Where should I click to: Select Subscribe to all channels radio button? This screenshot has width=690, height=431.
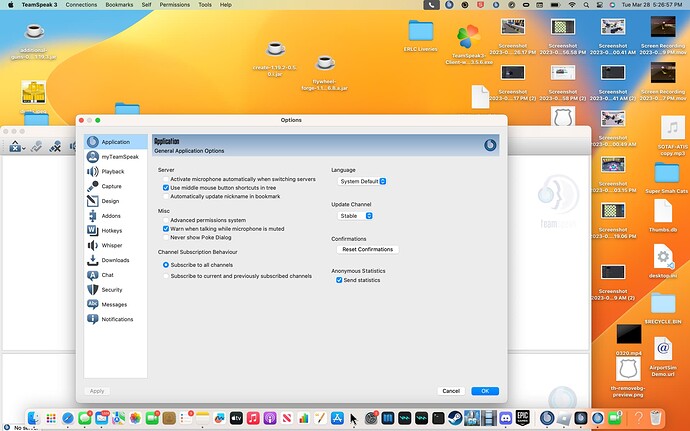166,265
